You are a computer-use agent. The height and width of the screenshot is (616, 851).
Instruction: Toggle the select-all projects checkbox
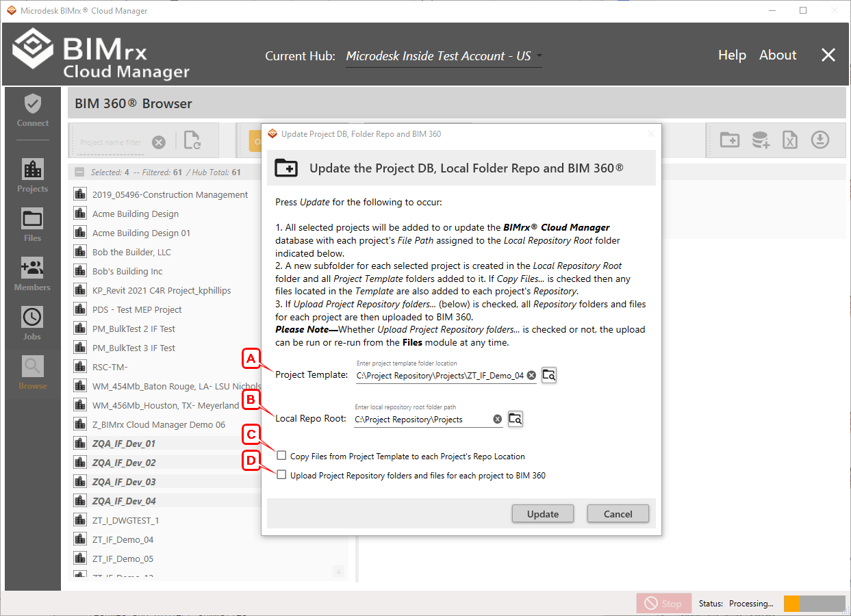point(79,172)
